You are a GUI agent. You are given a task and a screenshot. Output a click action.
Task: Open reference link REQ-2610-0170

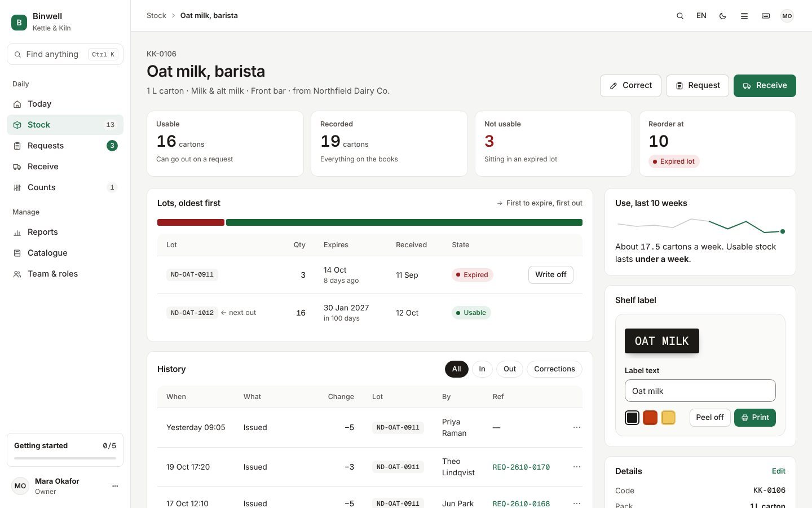521,467
